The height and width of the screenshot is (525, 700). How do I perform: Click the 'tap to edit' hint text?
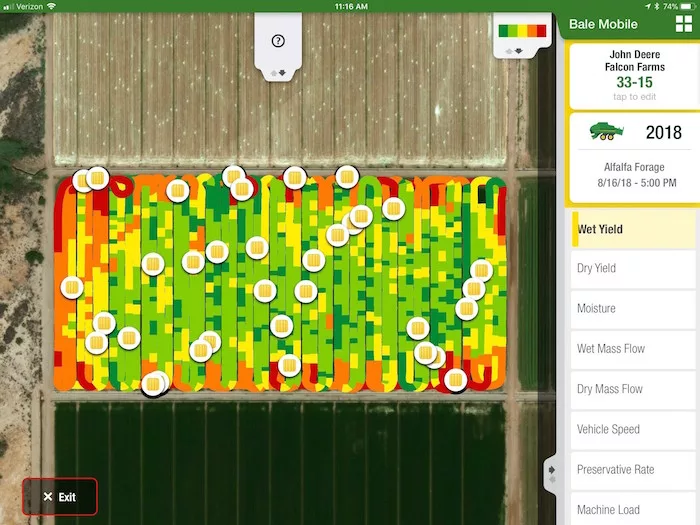[x=634, y=97]
